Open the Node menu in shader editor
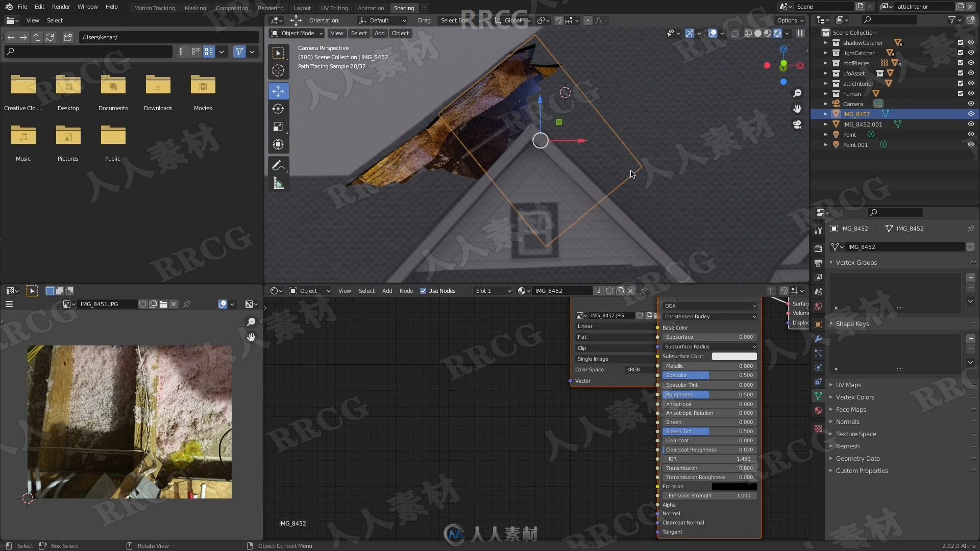Image resolution: width=980 pixels, height=551 pixels. point(406,291)
